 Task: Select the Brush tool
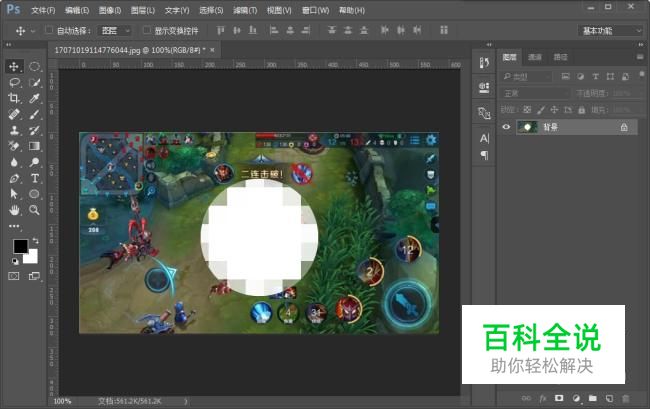coord(34,114)
